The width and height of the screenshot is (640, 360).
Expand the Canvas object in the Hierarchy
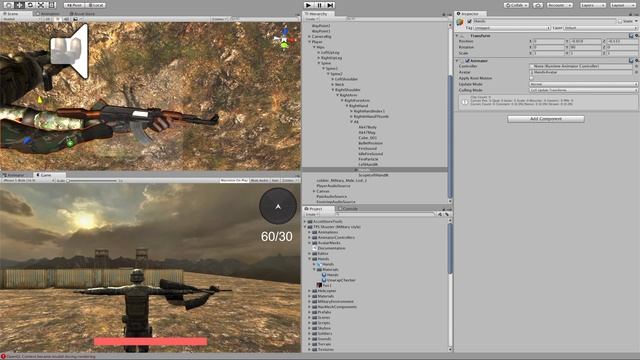click(314, 191)
